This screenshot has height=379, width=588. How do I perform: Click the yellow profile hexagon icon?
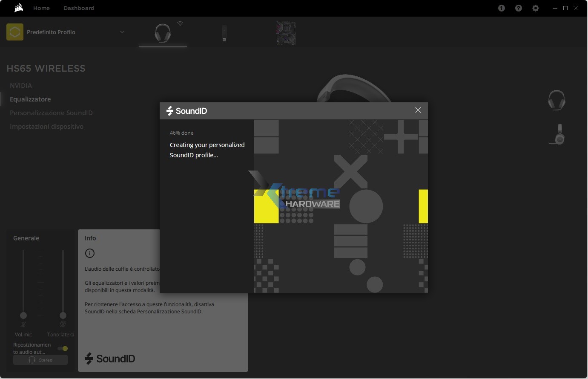point(15,32)
